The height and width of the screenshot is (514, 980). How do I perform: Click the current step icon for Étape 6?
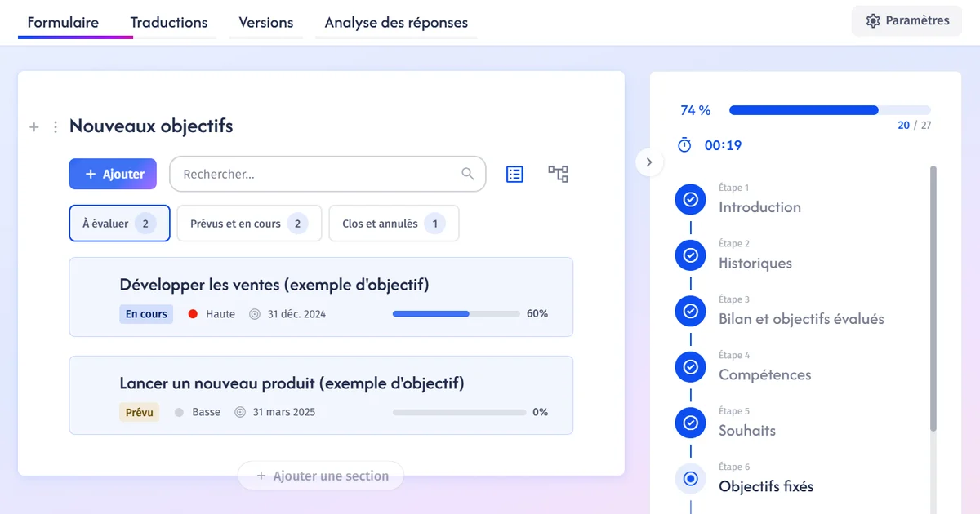coord(691,479)
